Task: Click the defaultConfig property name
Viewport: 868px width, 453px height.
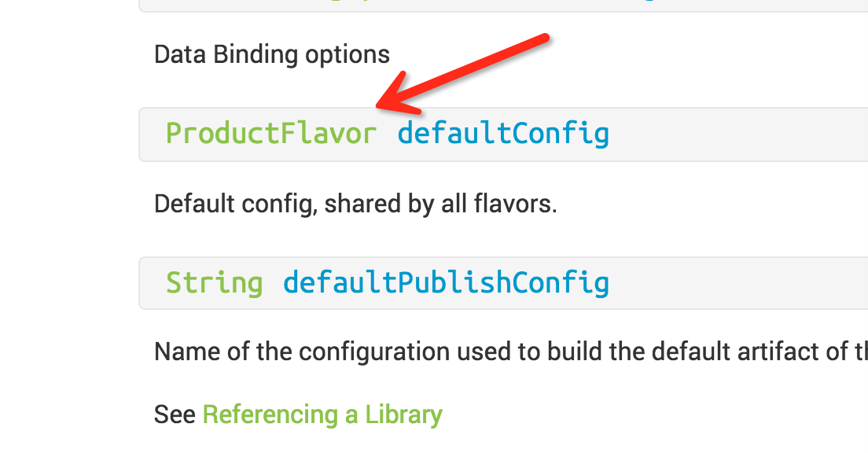Action: point(503,134)
